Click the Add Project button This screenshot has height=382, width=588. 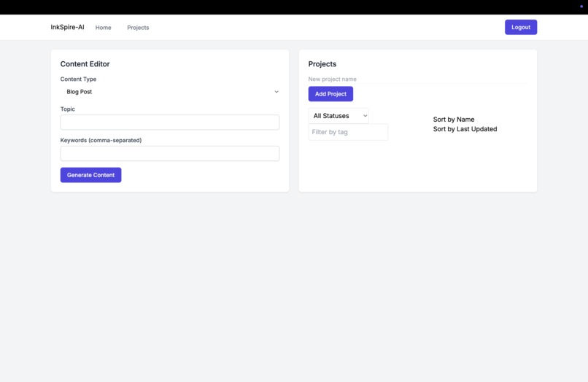point(330,94)
